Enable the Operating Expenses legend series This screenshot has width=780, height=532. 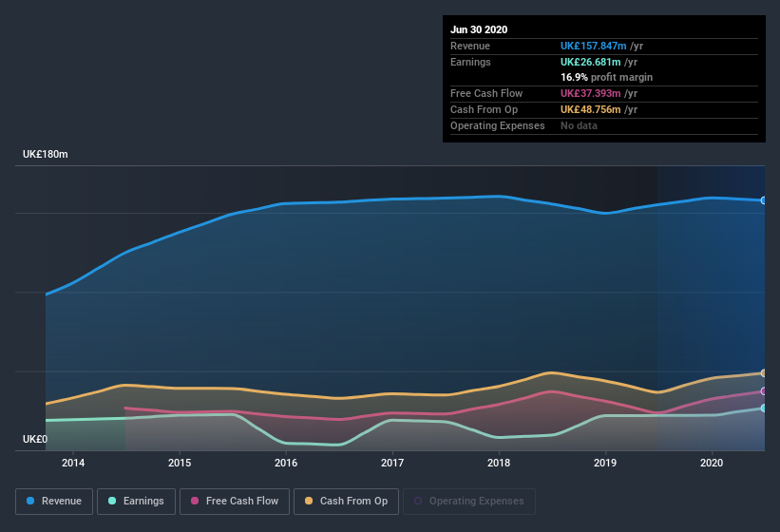(x=468, y=502)
